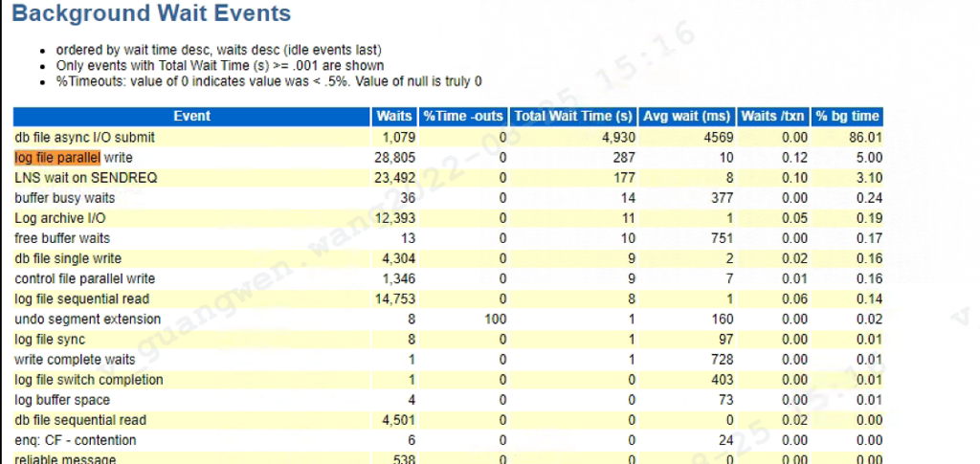
Task: Click the free buffer waits event
Action: coord(62,238)
